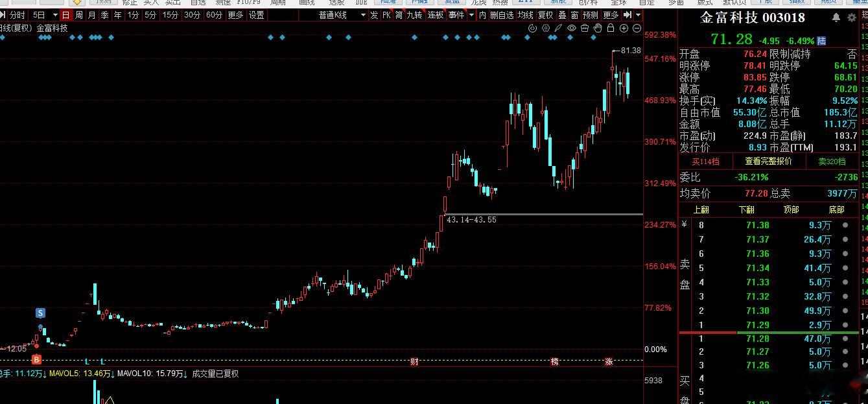Click the 榜 event marker on the timeline
This screenshot has width=868, height=404.
pyautogui.click(x=554, y=361)
